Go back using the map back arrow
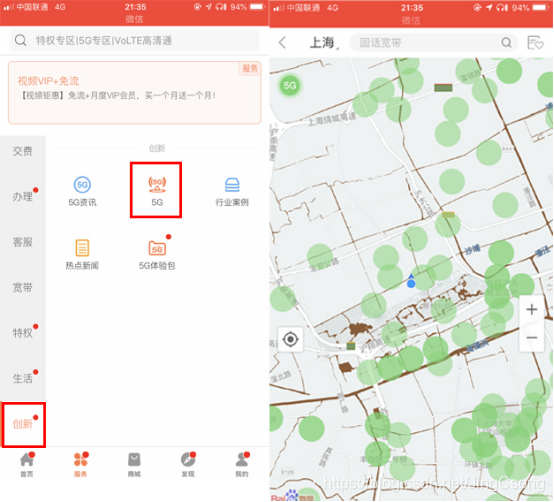Screen dimensions: 554x502 pyautogui.click(x=282, y=43)
